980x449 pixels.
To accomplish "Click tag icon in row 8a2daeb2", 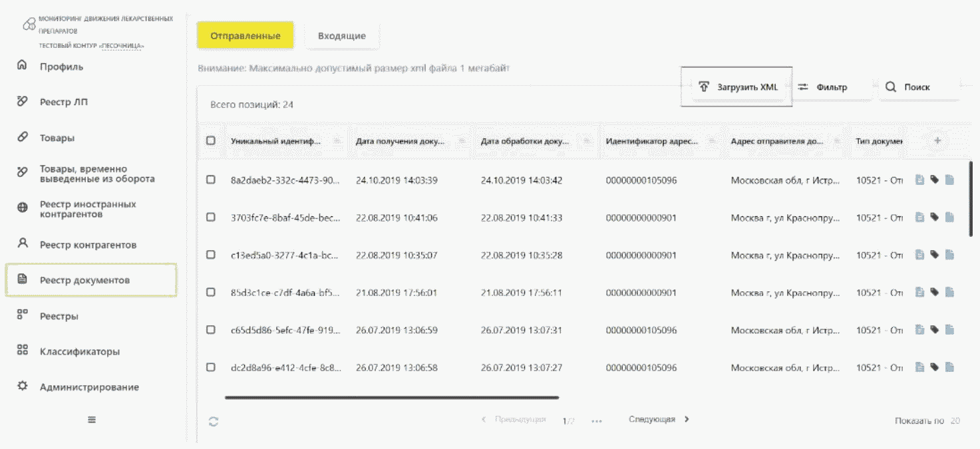I will pos(934,180).
